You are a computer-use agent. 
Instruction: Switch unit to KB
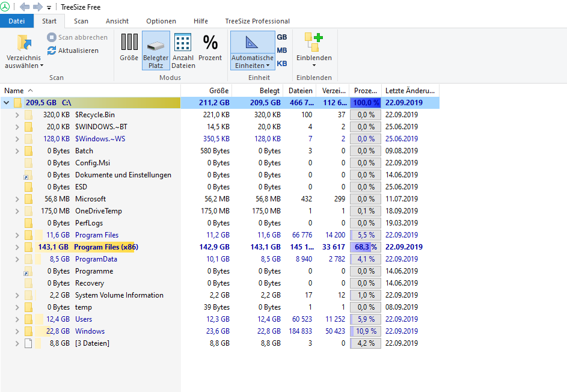coord(281,64)
